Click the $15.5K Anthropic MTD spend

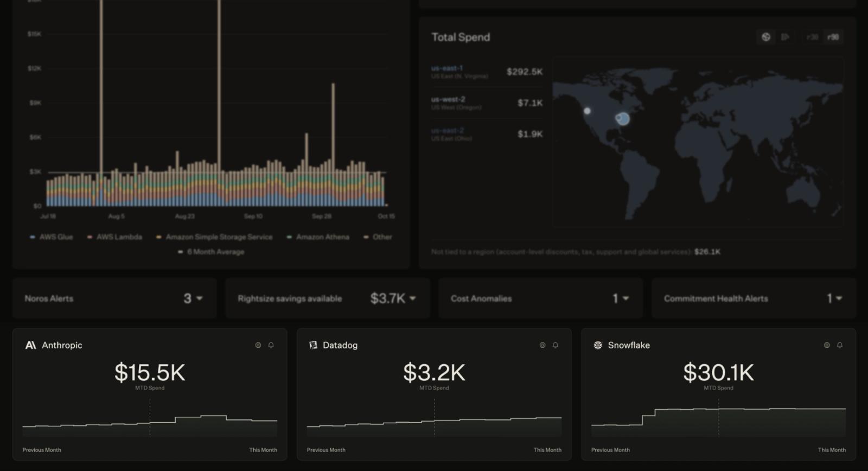[x=150, y=373]
